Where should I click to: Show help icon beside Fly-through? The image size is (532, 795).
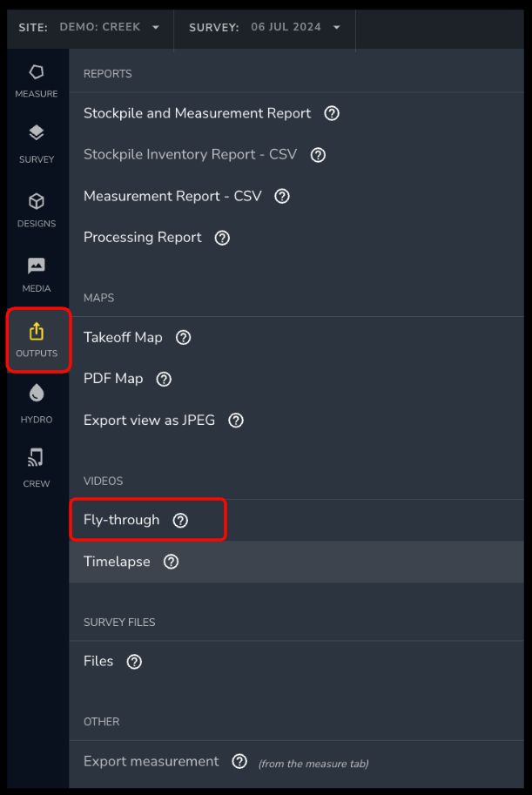click(180, 520)
